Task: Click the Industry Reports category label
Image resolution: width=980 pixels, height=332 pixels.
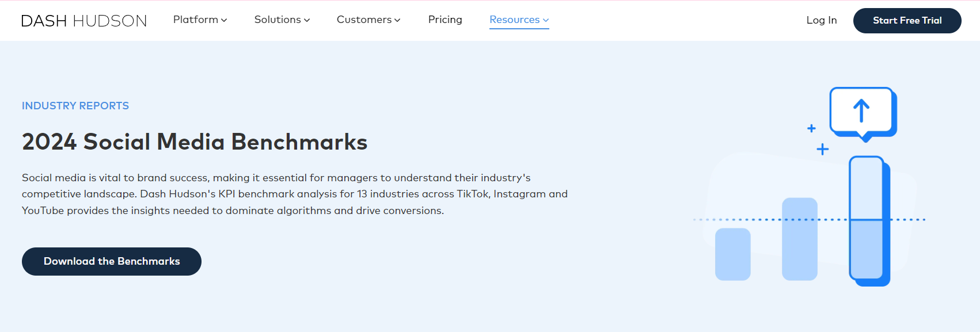Action: coord(75,106)
